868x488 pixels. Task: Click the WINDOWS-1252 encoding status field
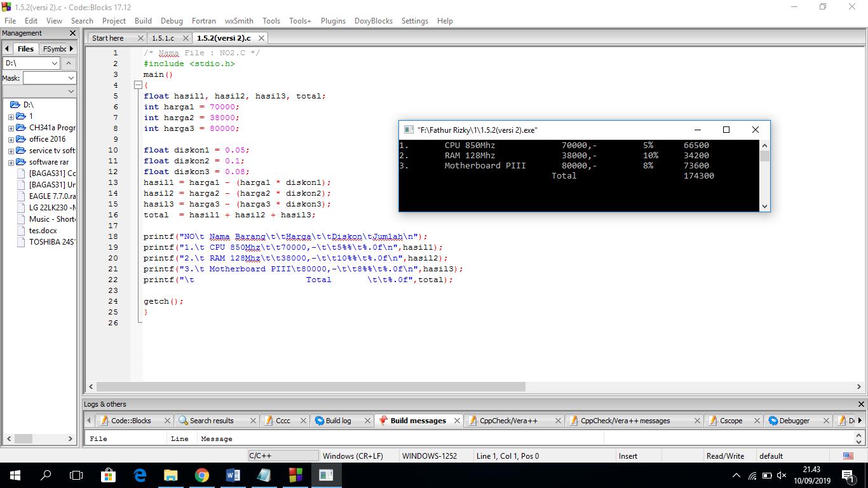(x=430, y=456)
